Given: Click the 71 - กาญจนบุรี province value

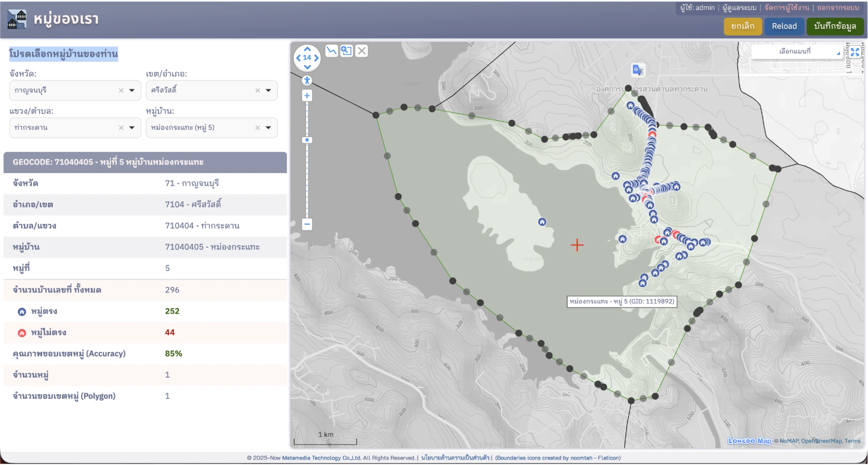Looking at the screenshot, I should (x=192, y=183).
